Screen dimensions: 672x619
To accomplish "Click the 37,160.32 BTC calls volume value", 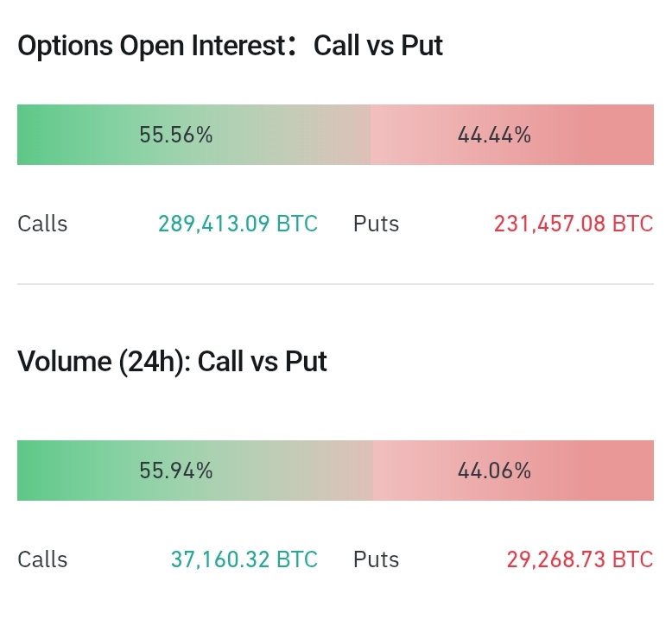I will click(244, 559).
